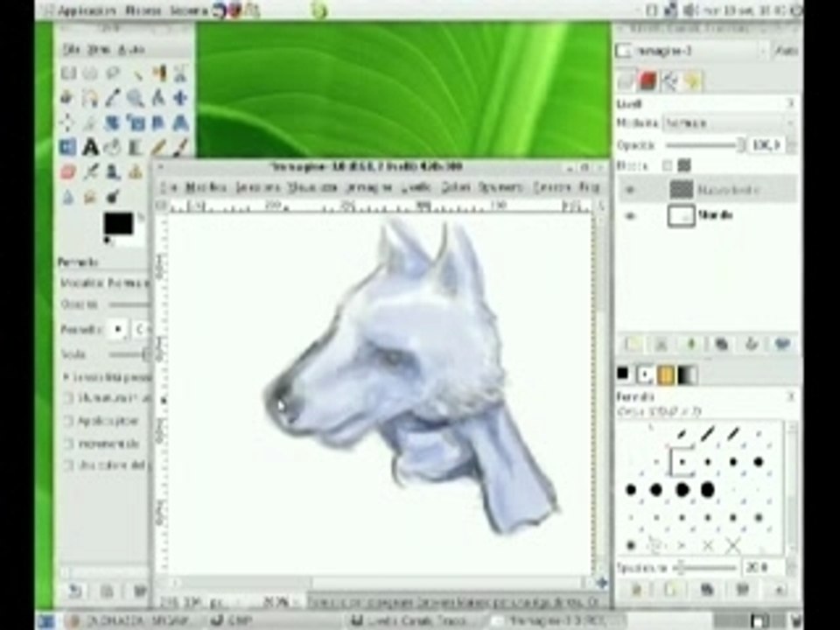Open the Pennelli tab configuration menu arrow

[x=791, y=397]
